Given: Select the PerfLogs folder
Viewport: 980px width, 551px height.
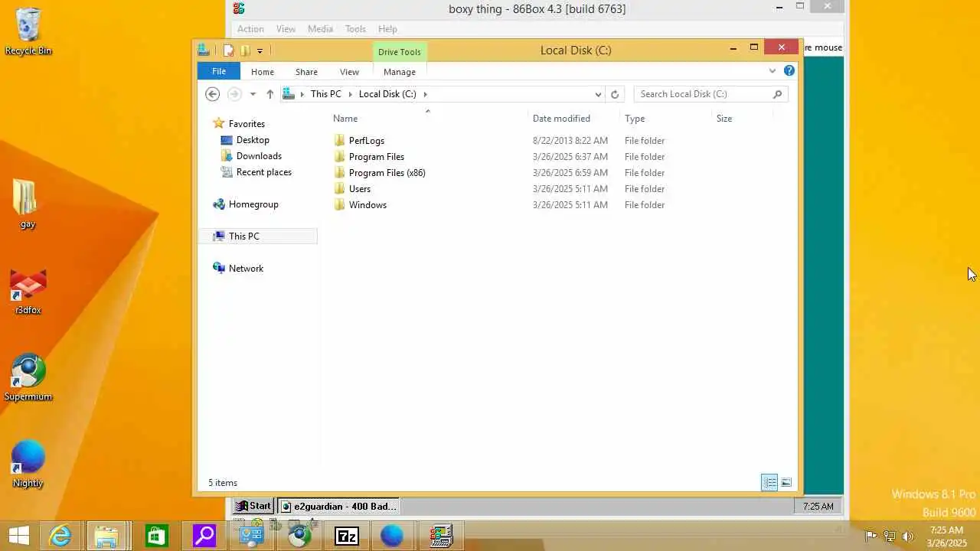Looking at the screenshot, I should (x=367, y=141).
